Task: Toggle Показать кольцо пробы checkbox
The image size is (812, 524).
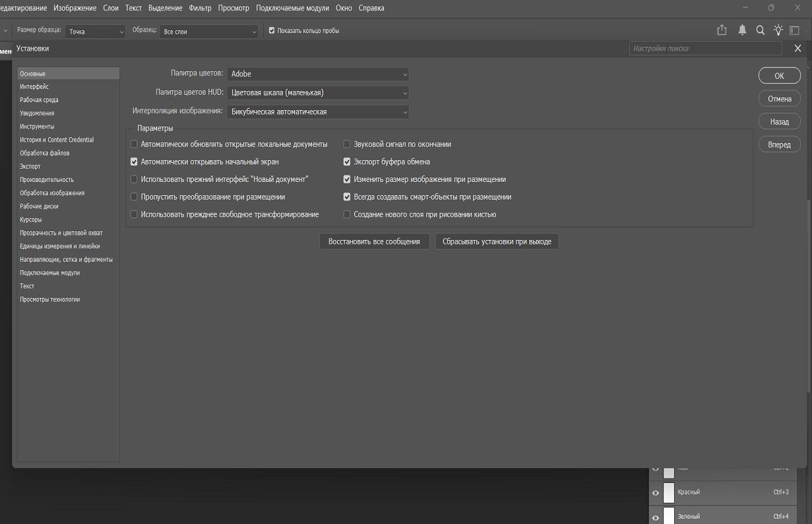Action: [x=272, y=30]
